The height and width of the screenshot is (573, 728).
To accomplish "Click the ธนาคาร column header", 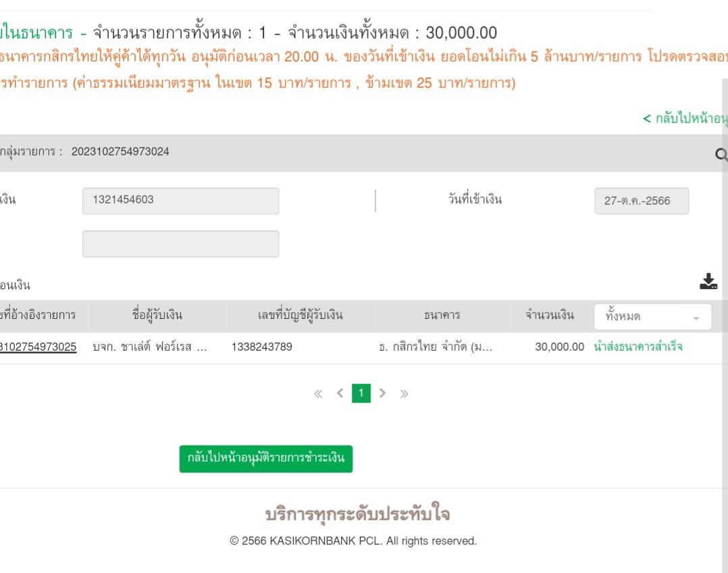I will 442,316.
